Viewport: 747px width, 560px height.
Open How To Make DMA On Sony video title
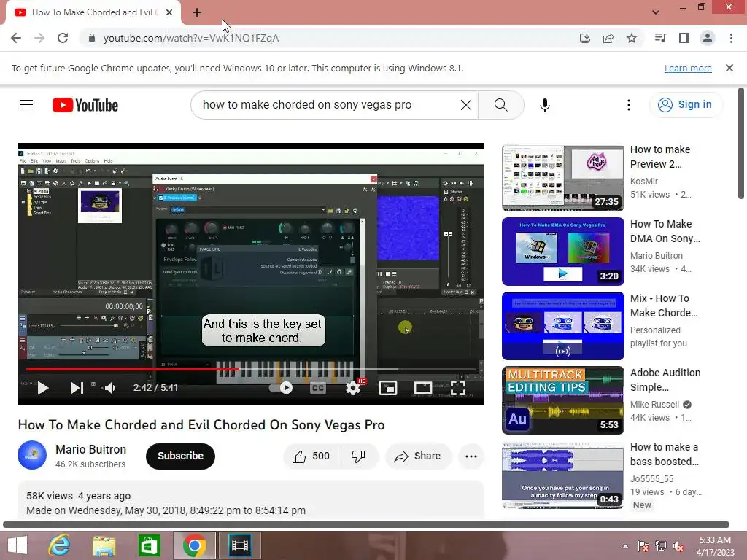(x=665, y=231)
